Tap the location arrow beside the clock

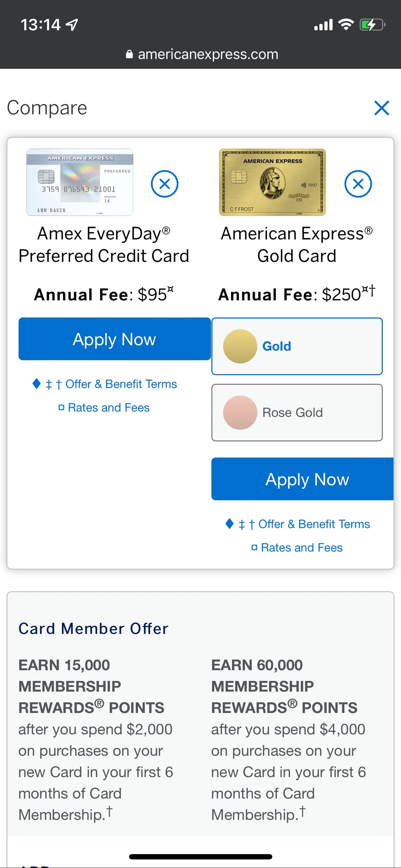point(72,25)
